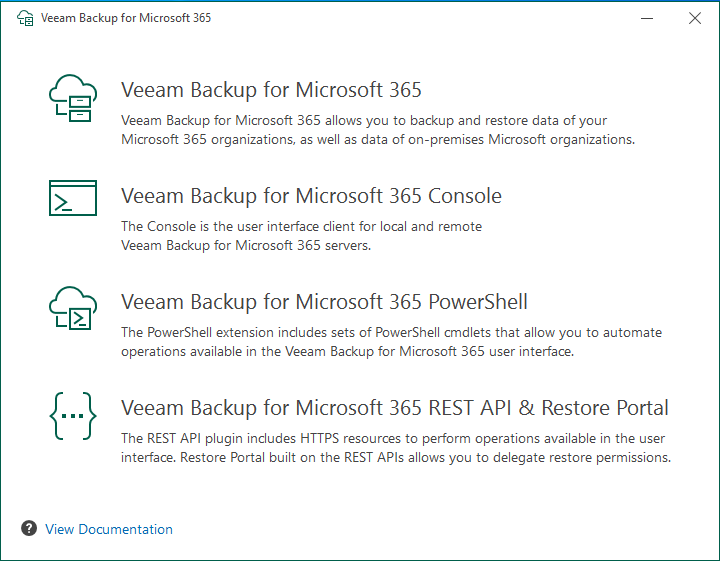The height and width of the screenshot is (561, 720).
Task: Click the PowerShell cloud terminal icon
Action: tap(73, 308)
